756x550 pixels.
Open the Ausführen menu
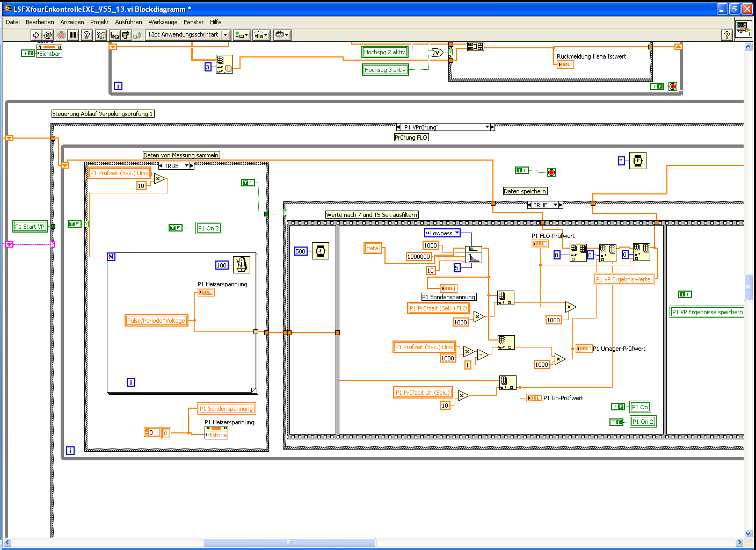pos(128,22)
